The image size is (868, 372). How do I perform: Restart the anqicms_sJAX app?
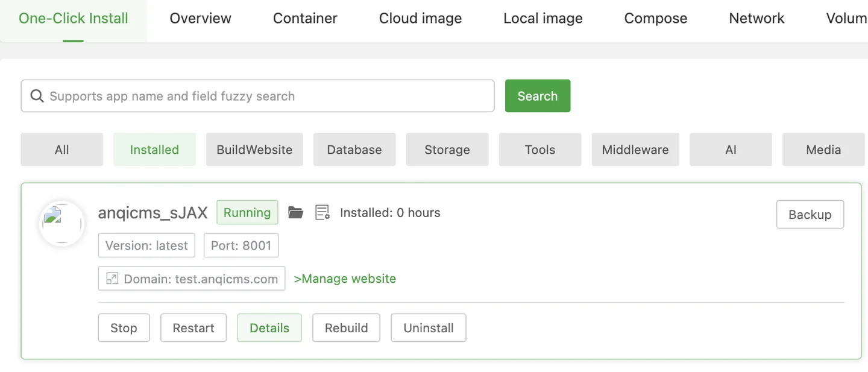coord(193,328)
